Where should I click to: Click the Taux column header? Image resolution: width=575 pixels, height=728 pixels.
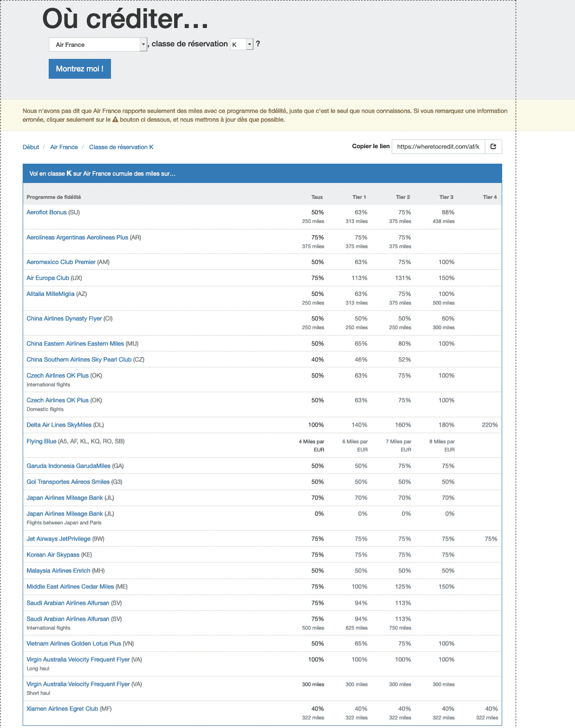click(317, 197)
